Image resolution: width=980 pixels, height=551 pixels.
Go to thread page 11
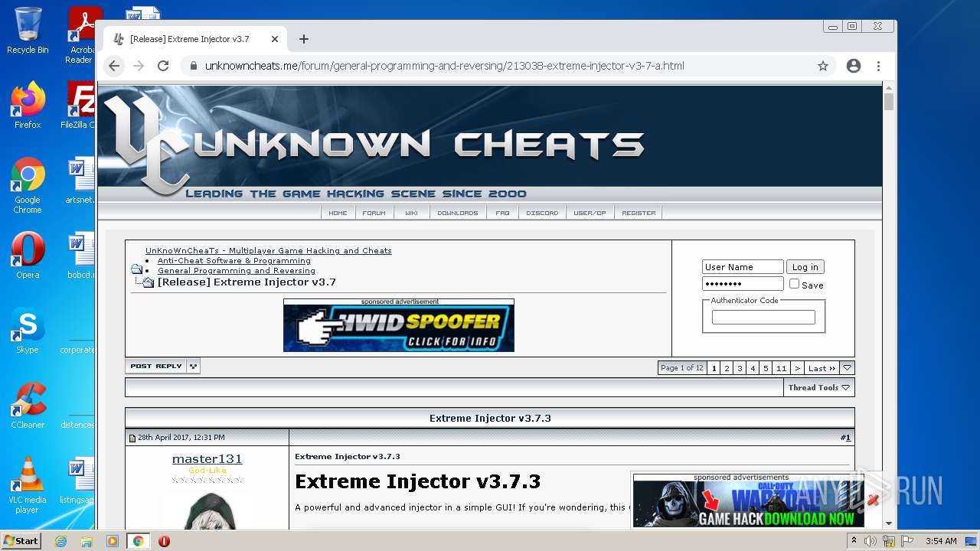781,368
